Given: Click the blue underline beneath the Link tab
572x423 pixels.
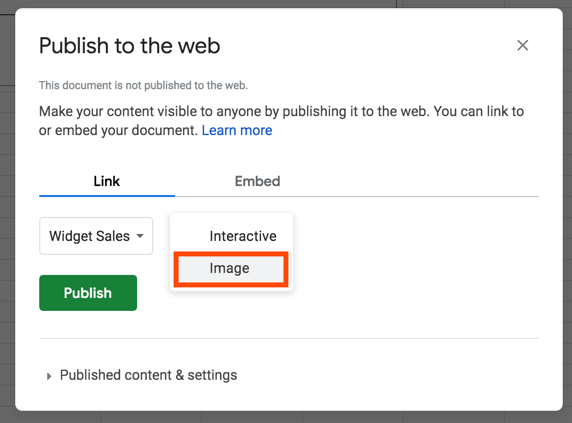Looking at the screenshot, I should (x=107, y=196).
